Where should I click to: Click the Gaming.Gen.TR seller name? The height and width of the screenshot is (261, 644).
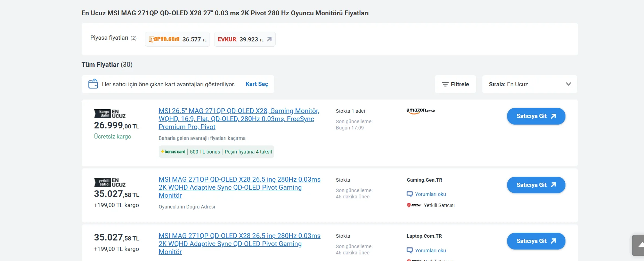(424, 180)
